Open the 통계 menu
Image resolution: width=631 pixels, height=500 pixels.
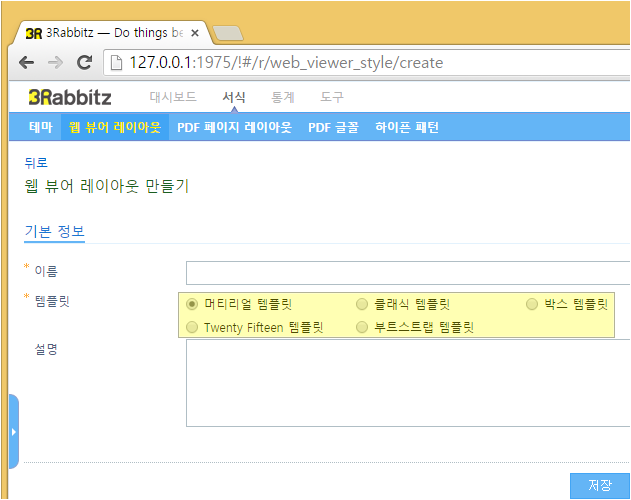tap(283, 97)
